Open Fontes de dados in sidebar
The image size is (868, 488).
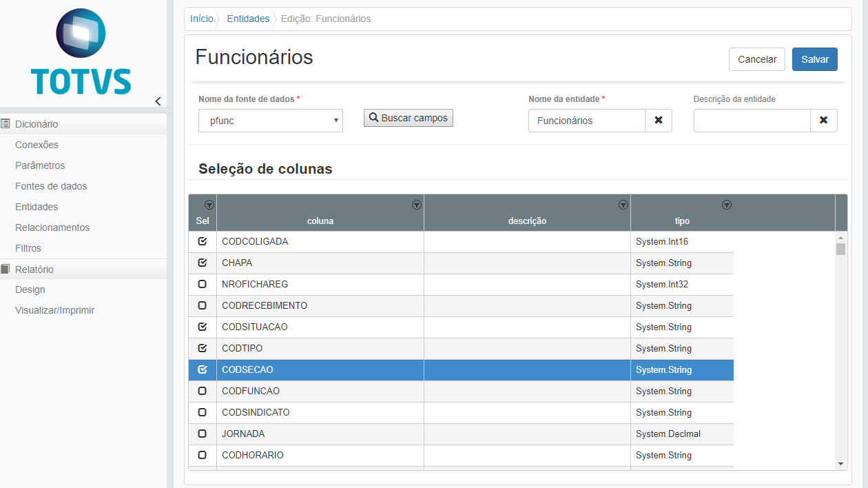[x=51, y=186]
